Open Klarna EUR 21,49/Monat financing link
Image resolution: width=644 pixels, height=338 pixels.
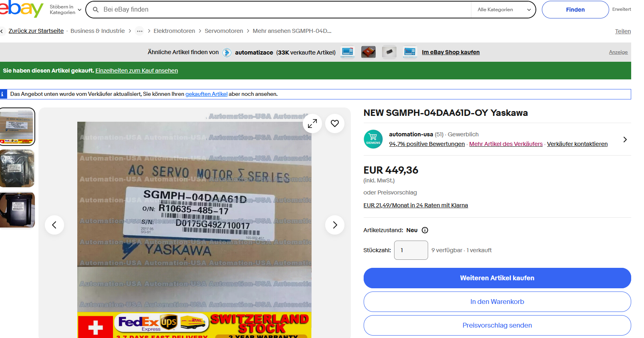[415, 205]
